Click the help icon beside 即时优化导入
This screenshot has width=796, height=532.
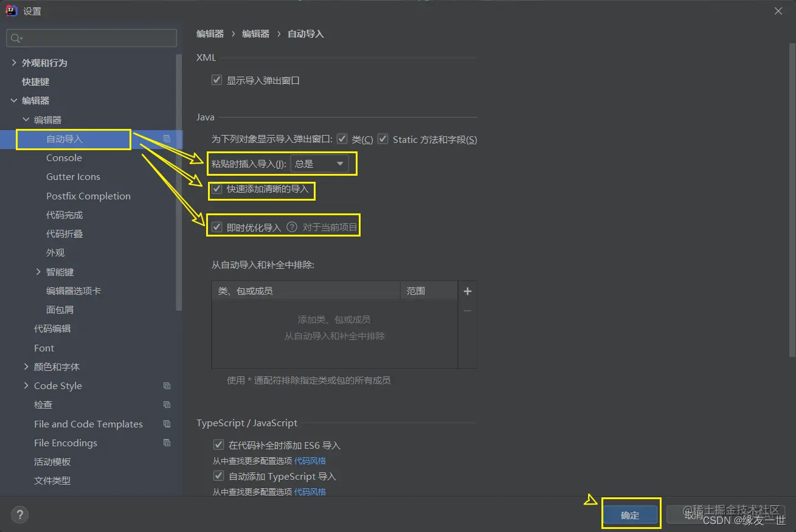click(x=292, y=227)
